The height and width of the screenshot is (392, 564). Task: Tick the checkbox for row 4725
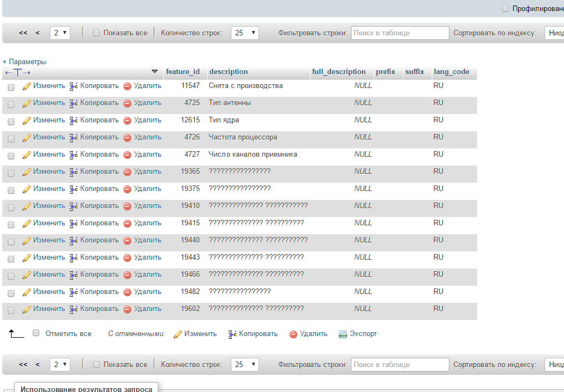[11, 105]
